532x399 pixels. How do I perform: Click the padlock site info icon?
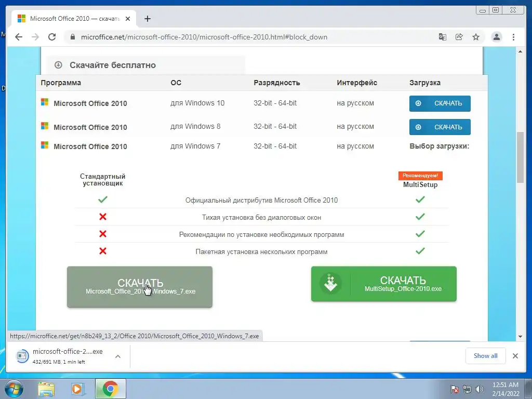click(72, 37)
